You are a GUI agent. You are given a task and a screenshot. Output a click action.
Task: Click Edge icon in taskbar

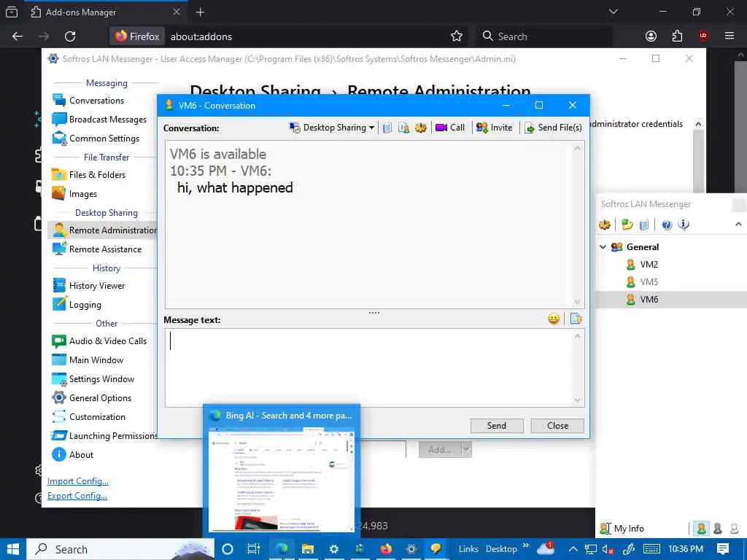pyautogui.click(x=282, y=549)
